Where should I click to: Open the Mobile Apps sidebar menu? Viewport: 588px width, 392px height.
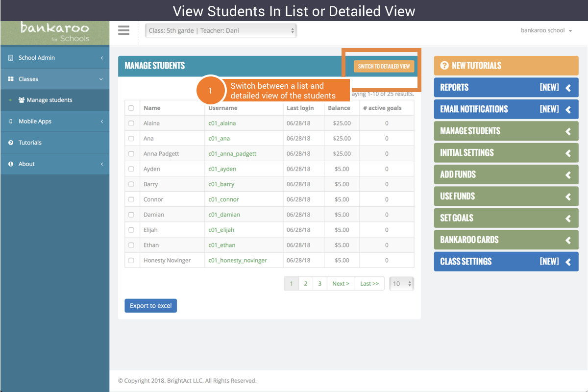pyautogui.click(x=54, y=122)
